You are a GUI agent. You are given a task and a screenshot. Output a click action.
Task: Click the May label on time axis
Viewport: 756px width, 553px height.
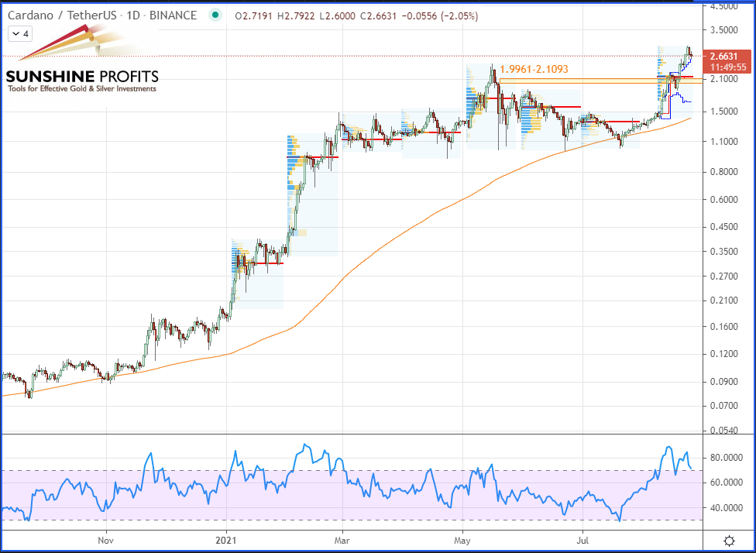462,541
